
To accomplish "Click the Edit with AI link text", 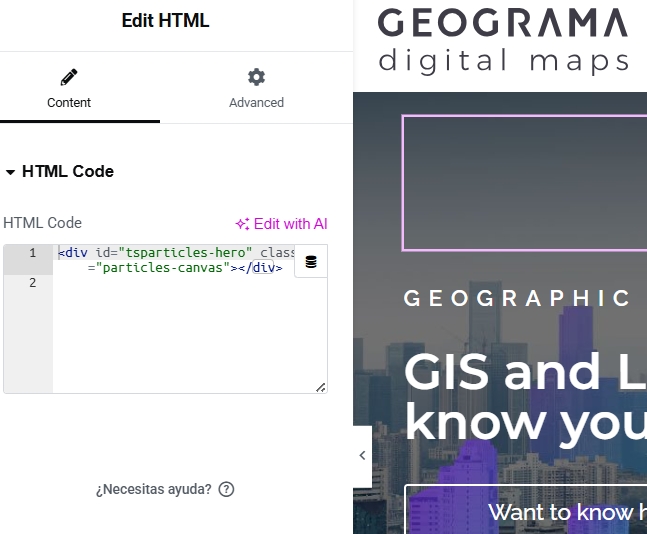I will click(x=290, y=224).
